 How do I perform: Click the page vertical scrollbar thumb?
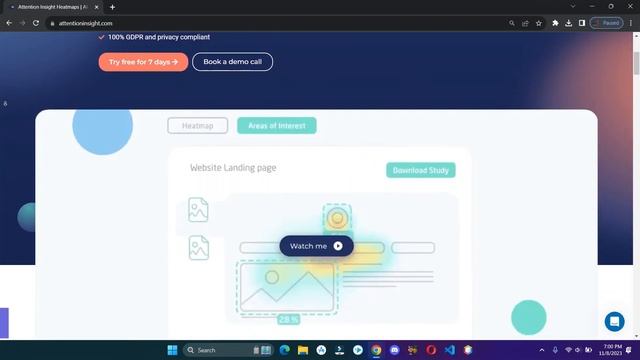pos(636,63)
